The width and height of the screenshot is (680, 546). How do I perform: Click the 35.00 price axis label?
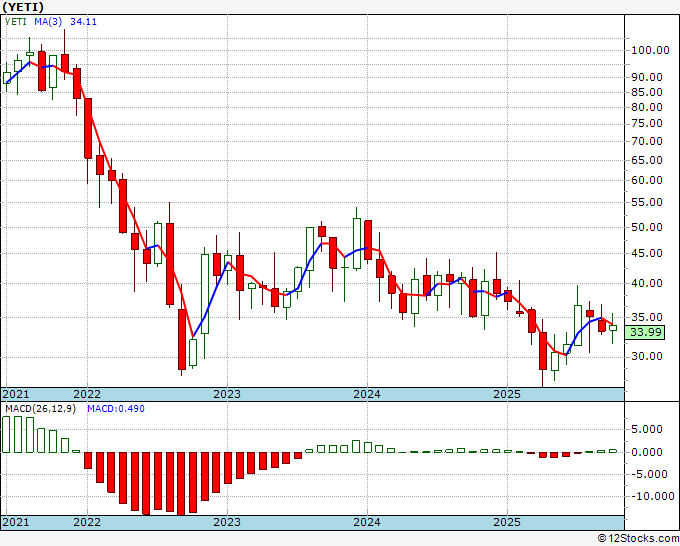(647, 317)
